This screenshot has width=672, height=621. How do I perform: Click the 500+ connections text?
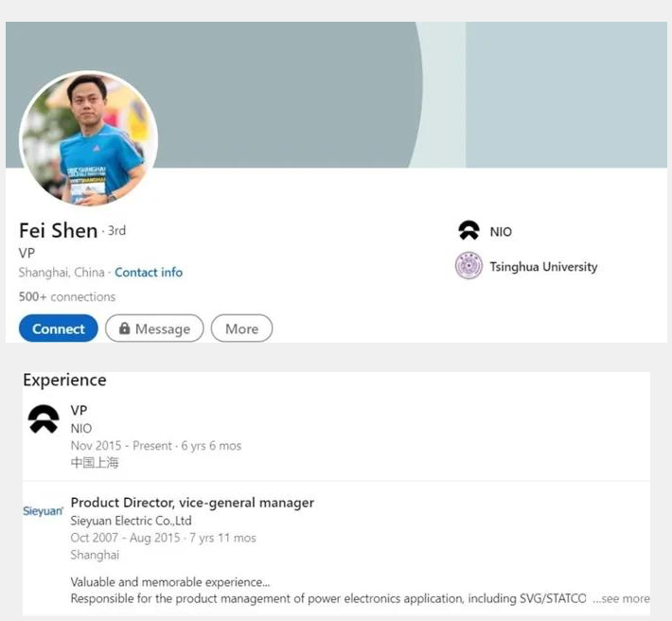click(x=67, y=297)
